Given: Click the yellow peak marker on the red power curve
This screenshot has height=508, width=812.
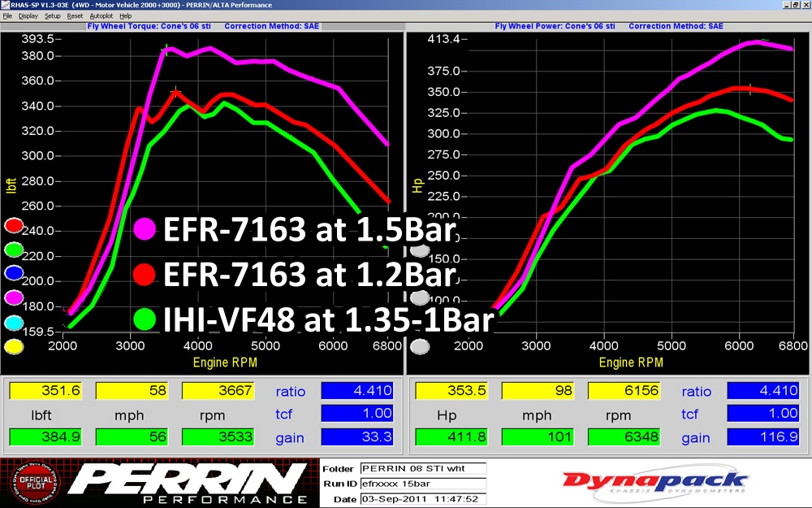Looking at the screenshot, I should pos(749,88).
